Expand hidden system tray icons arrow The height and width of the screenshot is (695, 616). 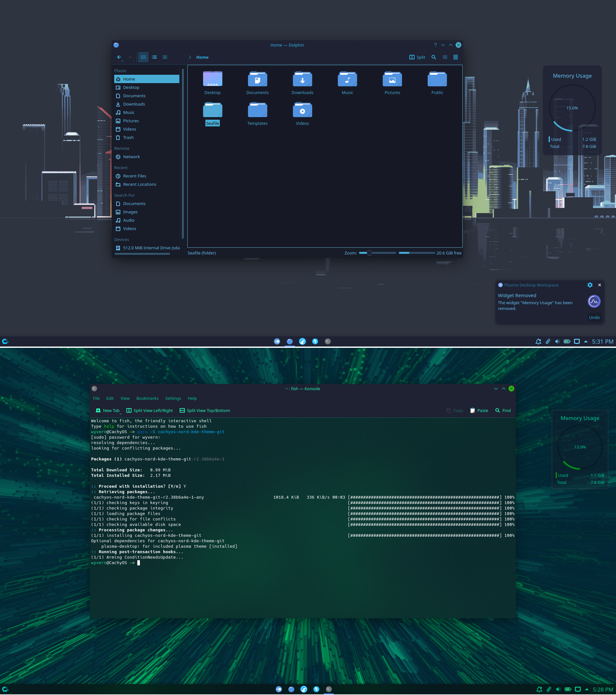click(586, 341)
